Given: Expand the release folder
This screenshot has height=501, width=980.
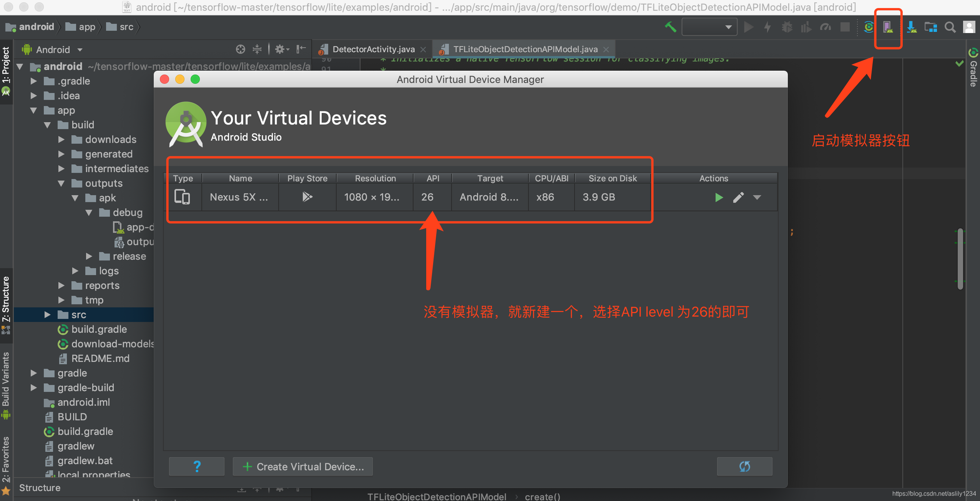Looking at the screenshot, I should [89, 256].
